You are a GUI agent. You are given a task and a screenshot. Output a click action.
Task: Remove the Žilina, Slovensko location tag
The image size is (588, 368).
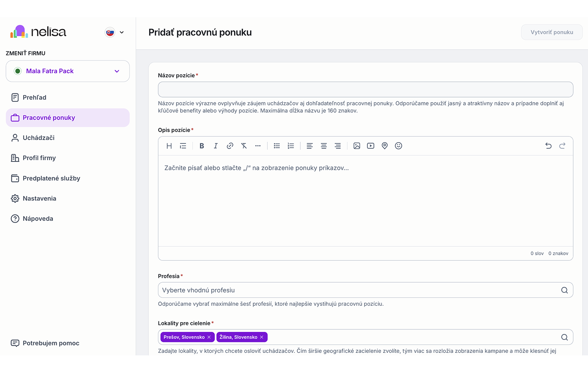point(262,337)
